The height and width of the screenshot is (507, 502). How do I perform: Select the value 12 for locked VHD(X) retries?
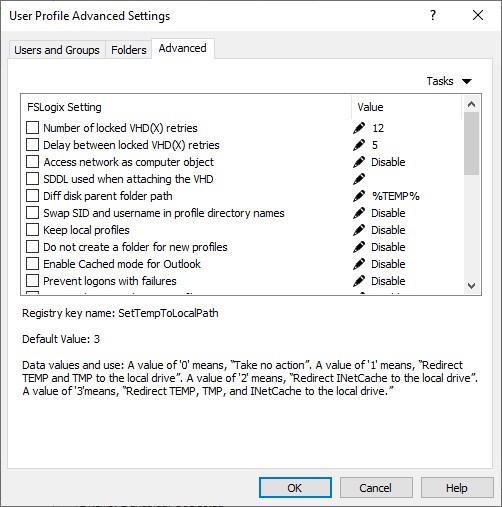[x=378, y=128]
